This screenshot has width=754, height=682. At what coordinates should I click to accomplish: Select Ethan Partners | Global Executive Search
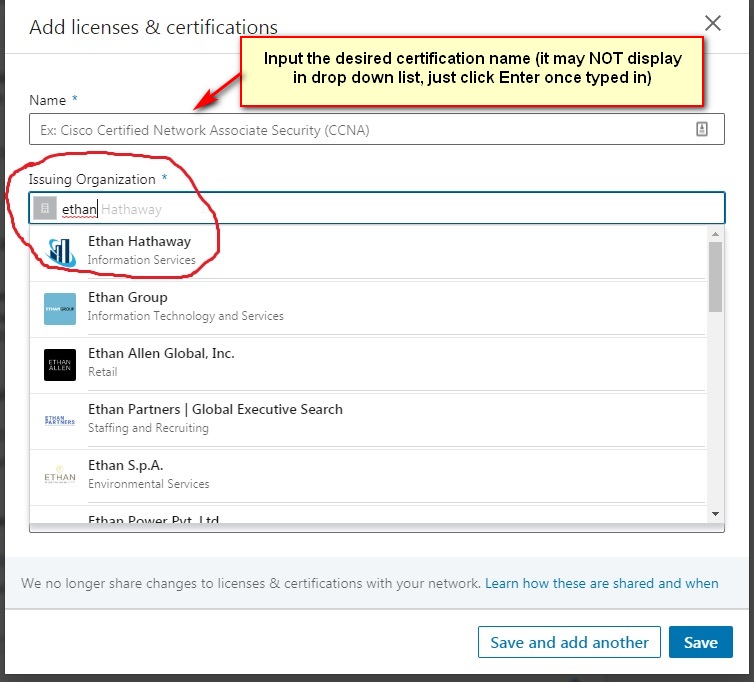368,420
